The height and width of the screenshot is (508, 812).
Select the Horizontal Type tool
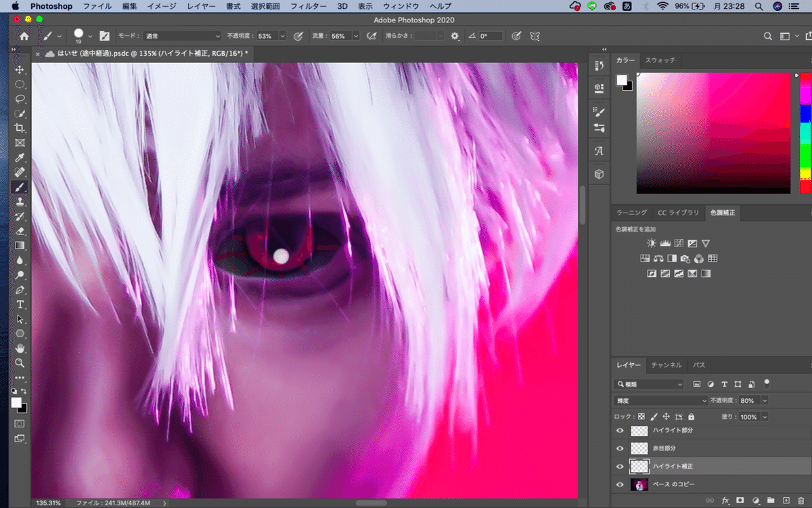[x=20, y=304]
